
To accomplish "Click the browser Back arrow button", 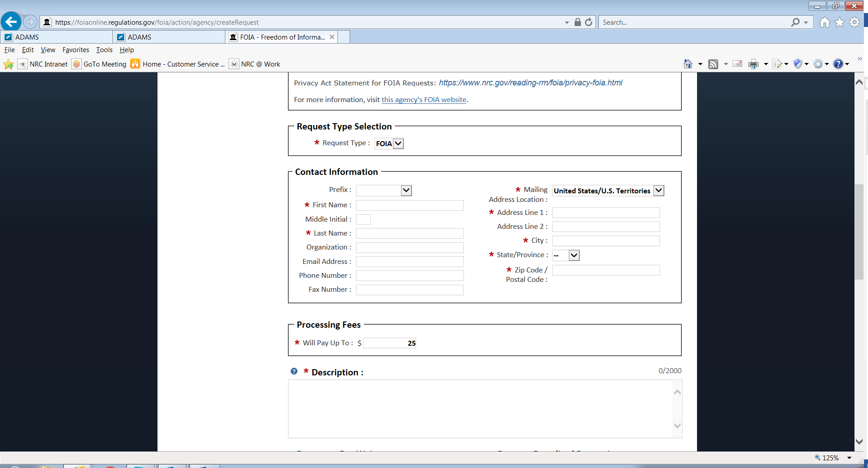I will pos(11,22).
